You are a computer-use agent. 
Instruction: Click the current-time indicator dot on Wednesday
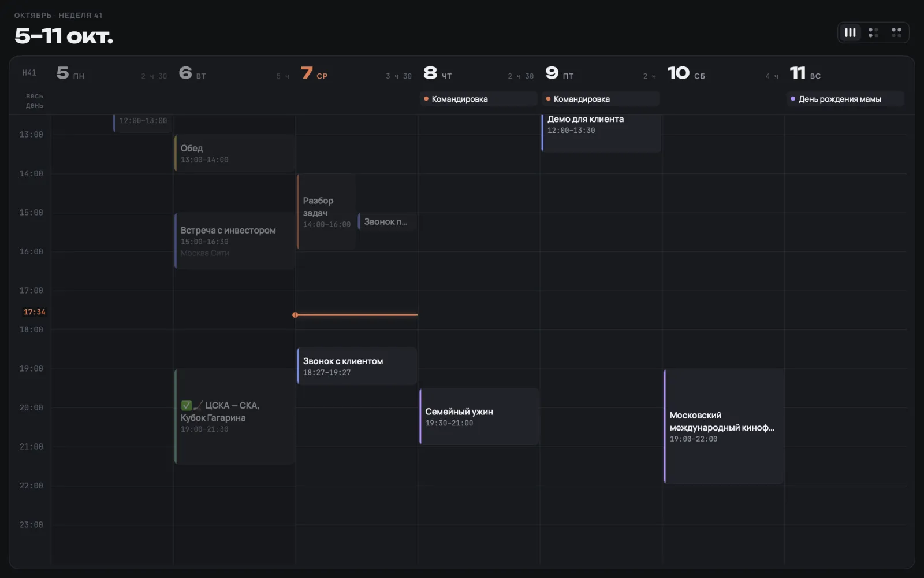[295, 315]
